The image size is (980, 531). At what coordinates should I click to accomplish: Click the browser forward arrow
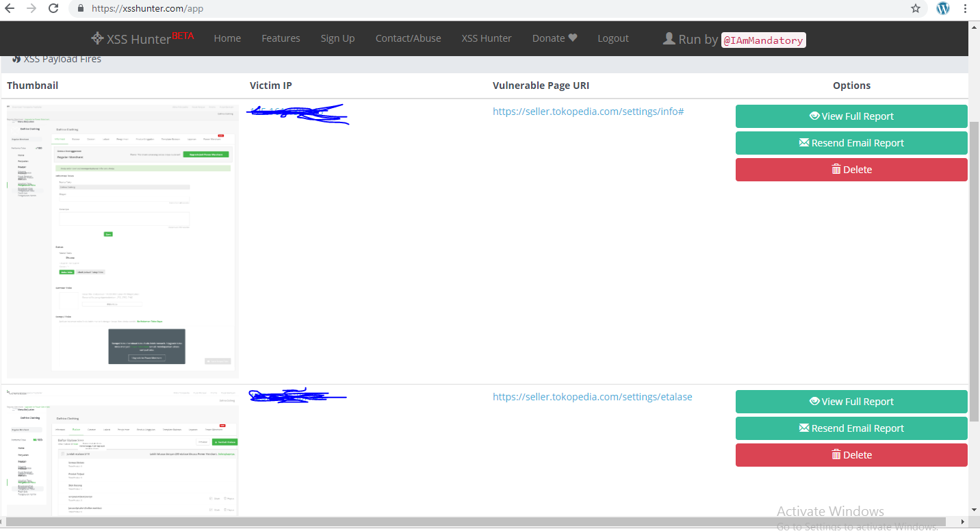coord(31,9)
